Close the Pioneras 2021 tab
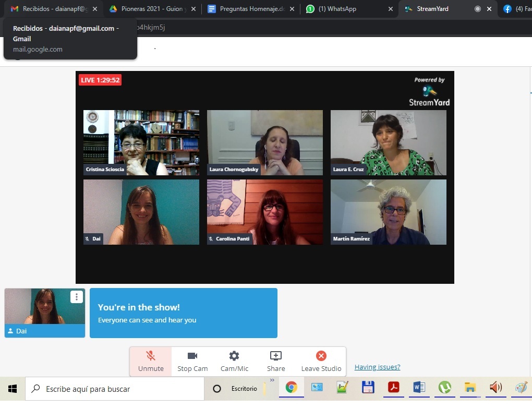Image resolution: width=532 pixels, height=408 pixels. tap(194, 9)
